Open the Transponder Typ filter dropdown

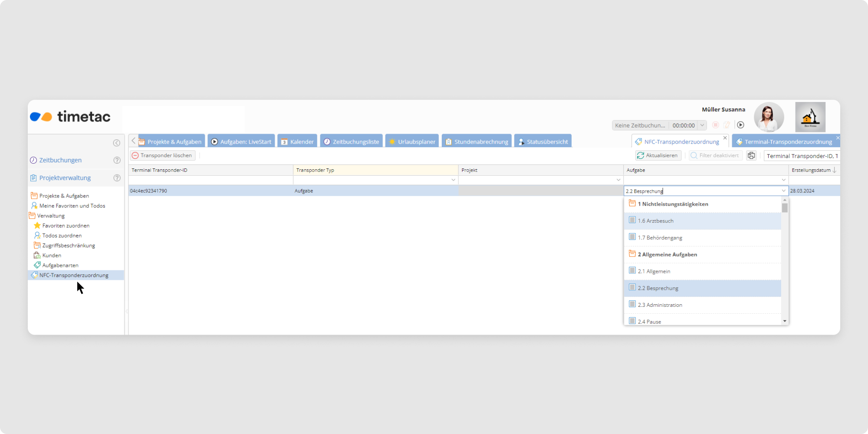pyautogui.click(x=453, y=180)
